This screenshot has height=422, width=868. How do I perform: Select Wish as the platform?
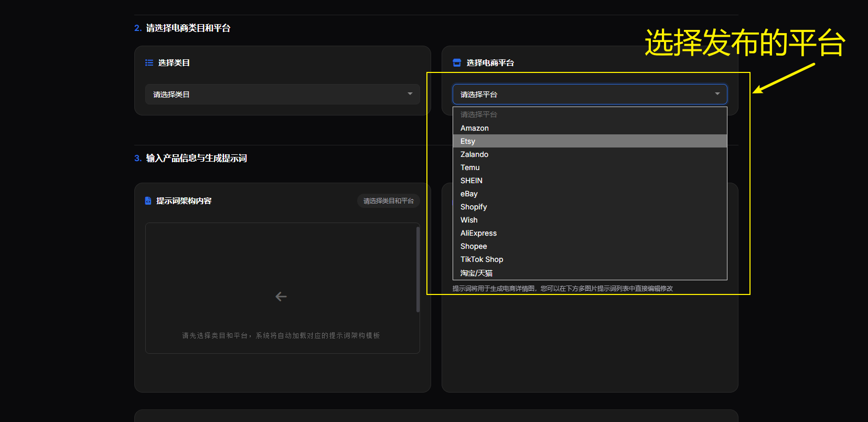click(x=590, y=220)
